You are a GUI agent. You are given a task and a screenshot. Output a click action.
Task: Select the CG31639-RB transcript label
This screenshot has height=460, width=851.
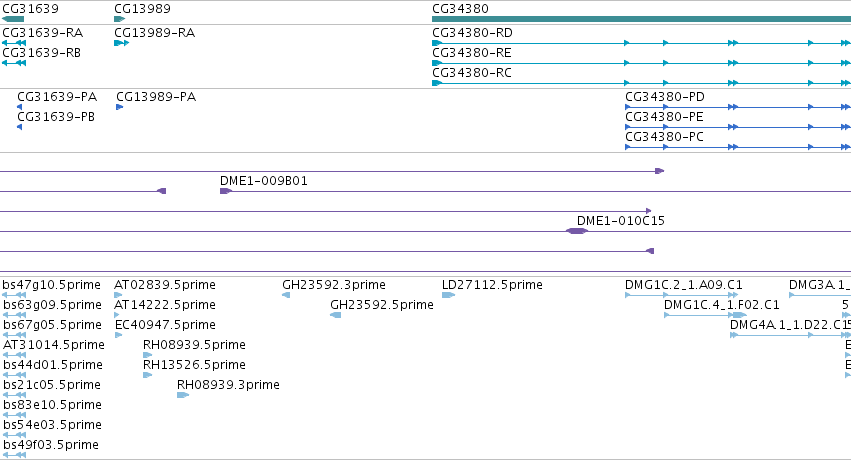pyautogui.click(x=42, y=53)
